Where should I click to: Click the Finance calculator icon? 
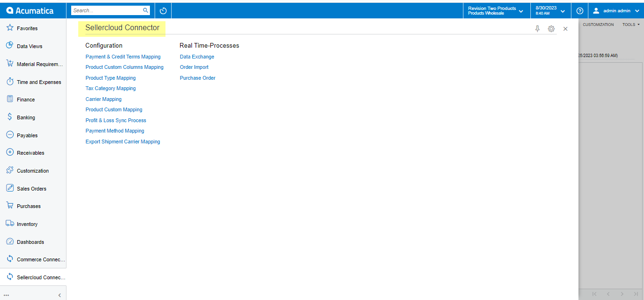(x=9, y=99)
